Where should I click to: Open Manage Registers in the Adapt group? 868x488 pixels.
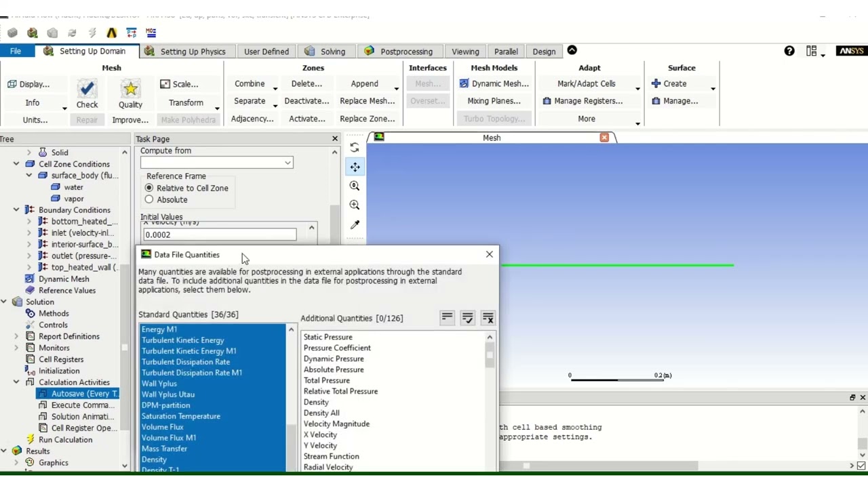pos(583,101)
